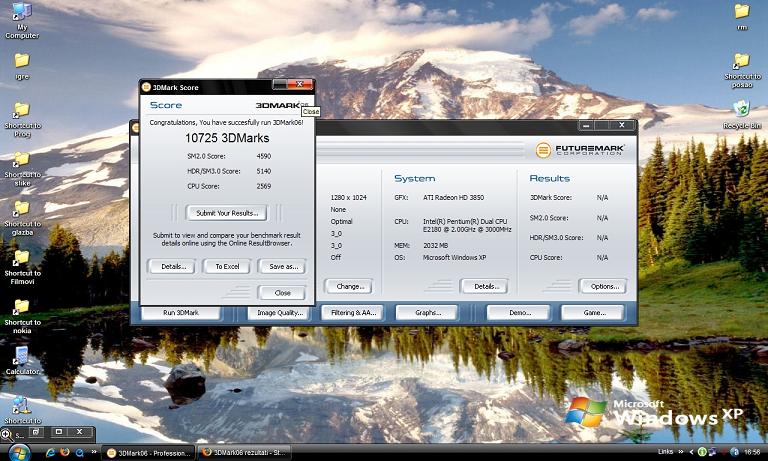The height and width of the screenshot is (461, 768).
Task: Open Shortcut to nokia folder
Action: [x=21, y=307]
